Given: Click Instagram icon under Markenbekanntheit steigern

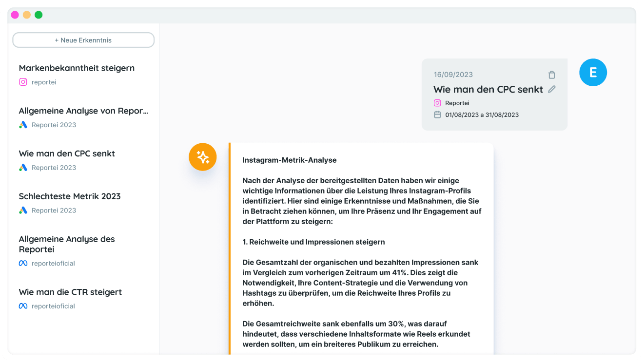Looking at the screenshot, I should pyautogui.click(x=23, y=82).
